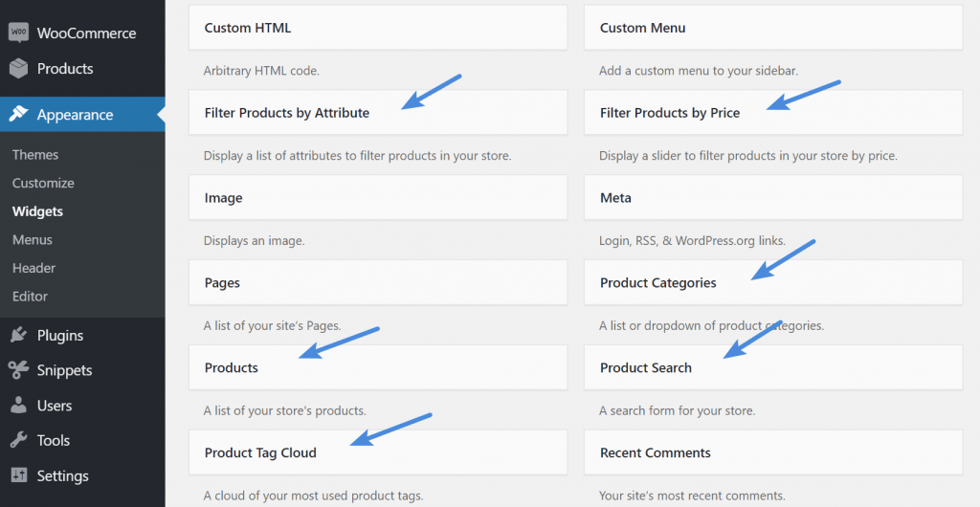The image size is (980, 507).
Task: Expand the Product Search widget
Action: point(773,367)
